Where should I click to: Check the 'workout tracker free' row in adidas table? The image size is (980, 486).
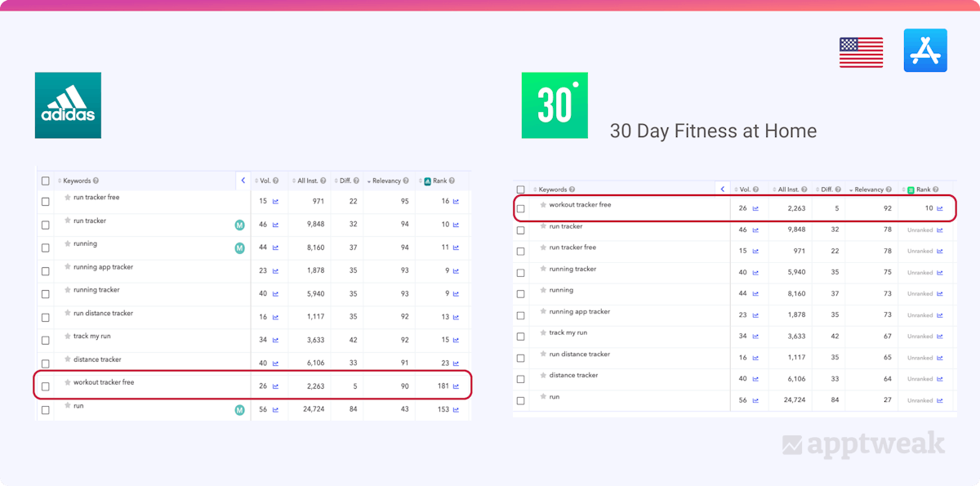[46, 386]
